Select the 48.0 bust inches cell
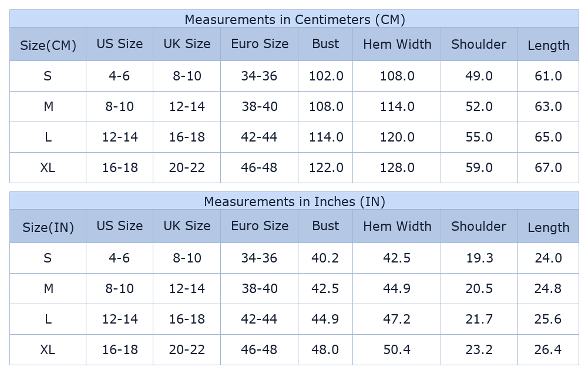Screen dimensions: 588x377 point(326,349)
